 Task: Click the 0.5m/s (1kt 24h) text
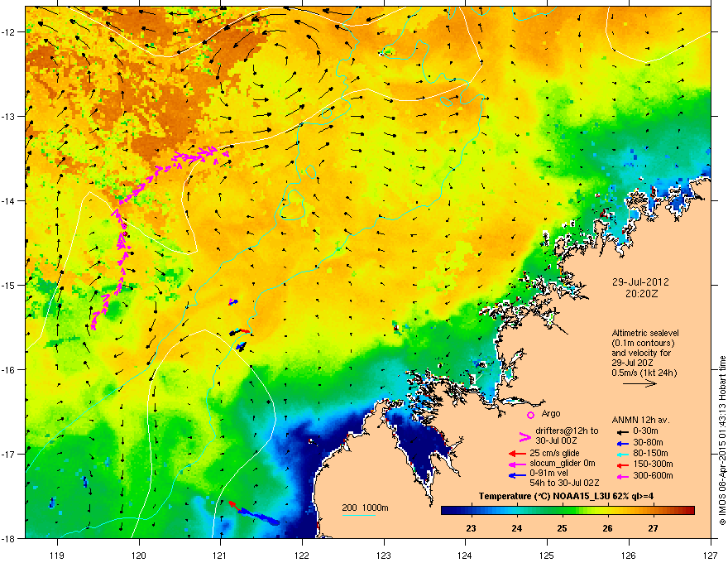[x=644, y=373]
